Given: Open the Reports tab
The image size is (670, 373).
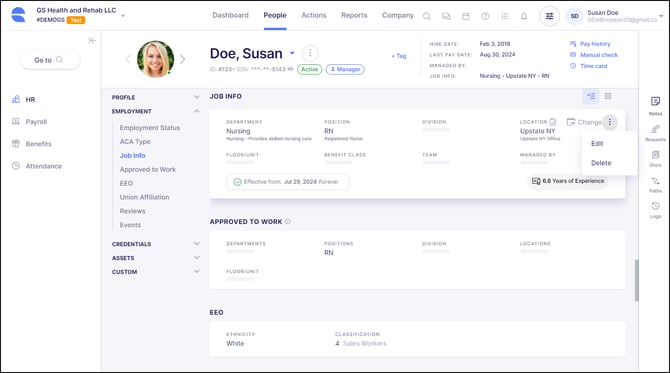Looking at the screenshot, I should (354, 15).
